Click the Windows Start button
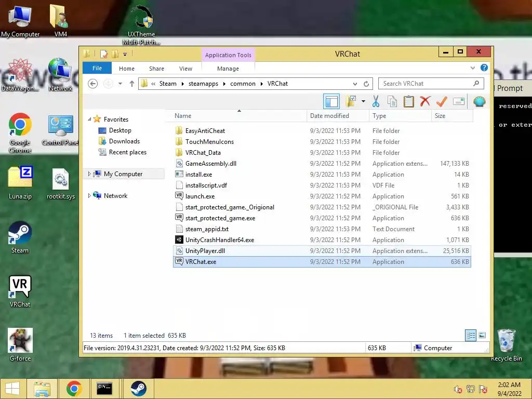This screenshot has width=532, height=399. click(x=12, y=389)
